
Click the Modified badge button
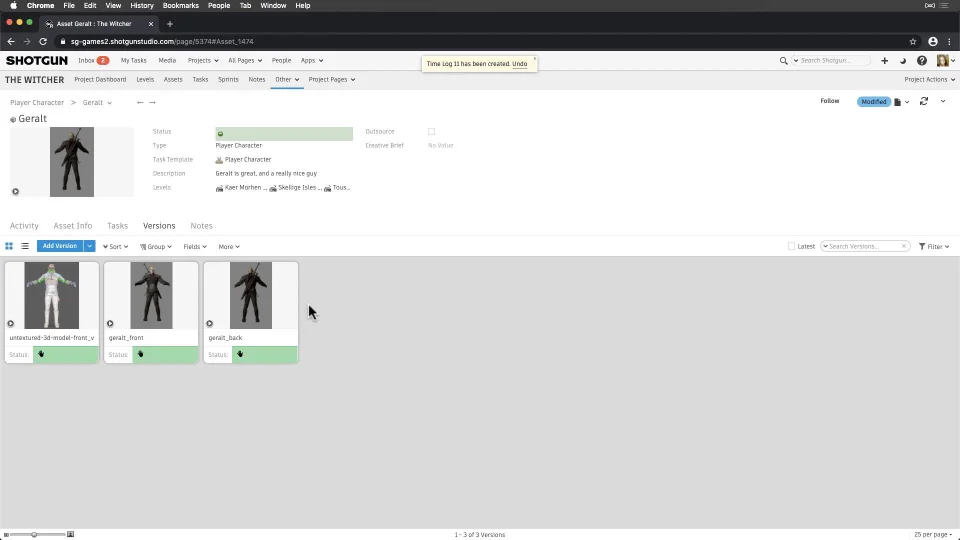pos(874,102)
